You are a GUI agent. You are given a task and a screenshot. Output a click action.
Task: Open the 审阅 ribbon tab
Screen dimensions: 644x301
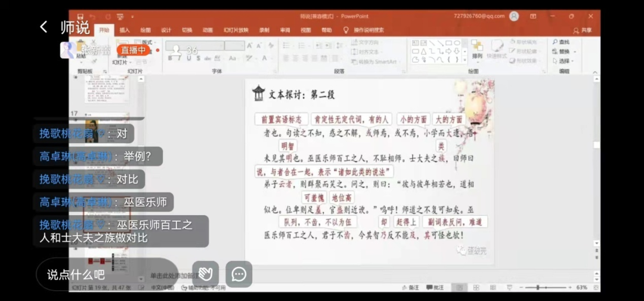click(x=285, y=30)
